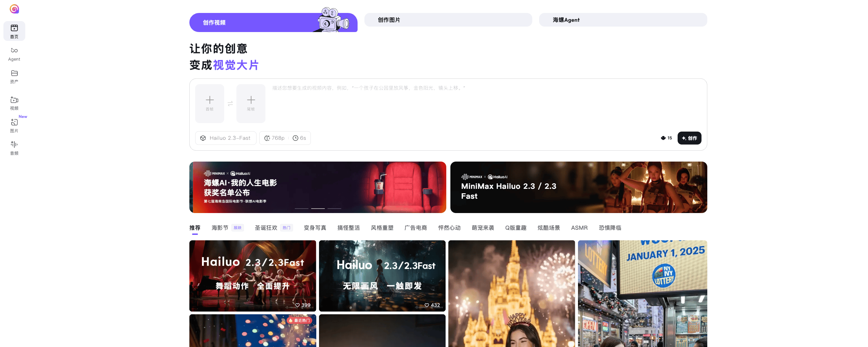This screenshot has width=868, height=347.
Task: Add a 尾帧 last frame image
Action: tap(251, 104)
